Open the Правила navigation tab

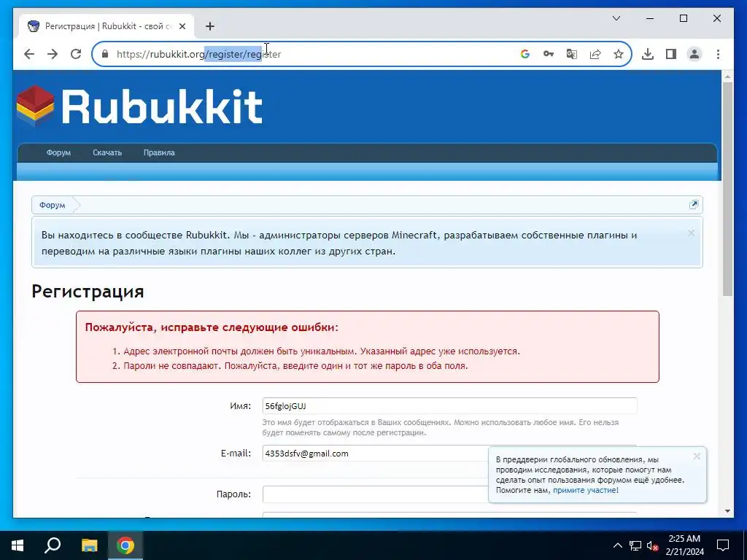click(x=159, y=153)
